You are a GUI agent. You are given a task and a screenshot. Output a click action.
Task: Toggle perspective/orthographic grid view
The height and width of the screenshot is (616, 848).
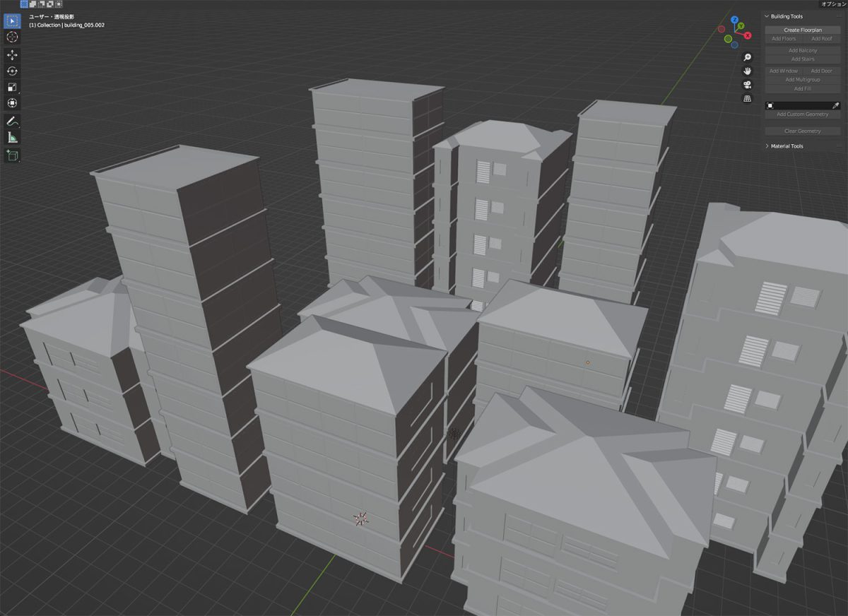coord(747,98)
